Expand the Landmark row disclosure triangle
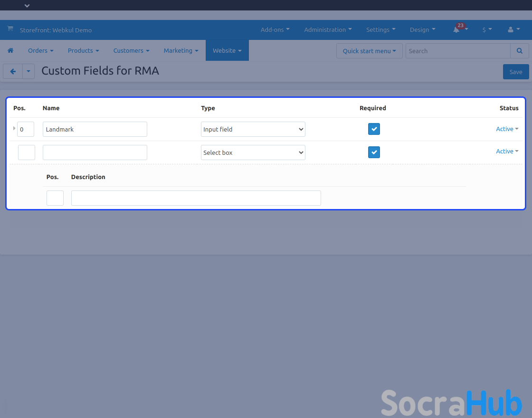 click(14, 128)
